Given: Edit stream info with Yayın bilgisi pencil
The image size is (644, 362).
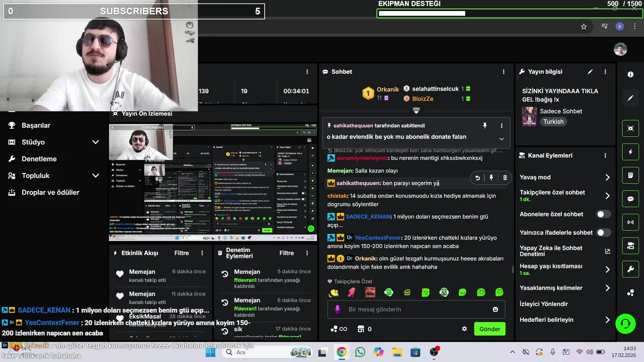Looking at the screenshot, I should (x=590, y=72).
